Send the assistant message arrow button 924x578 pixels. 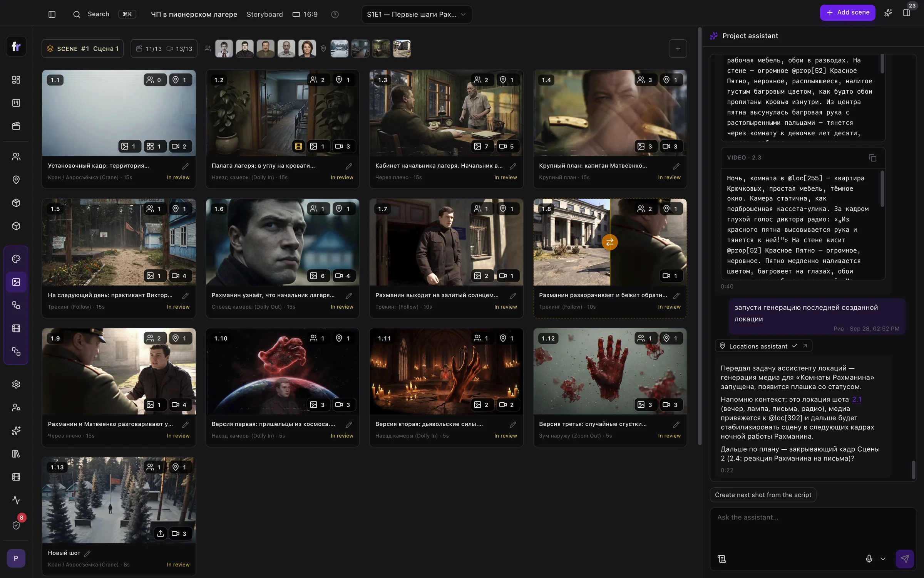click(905, 559)
